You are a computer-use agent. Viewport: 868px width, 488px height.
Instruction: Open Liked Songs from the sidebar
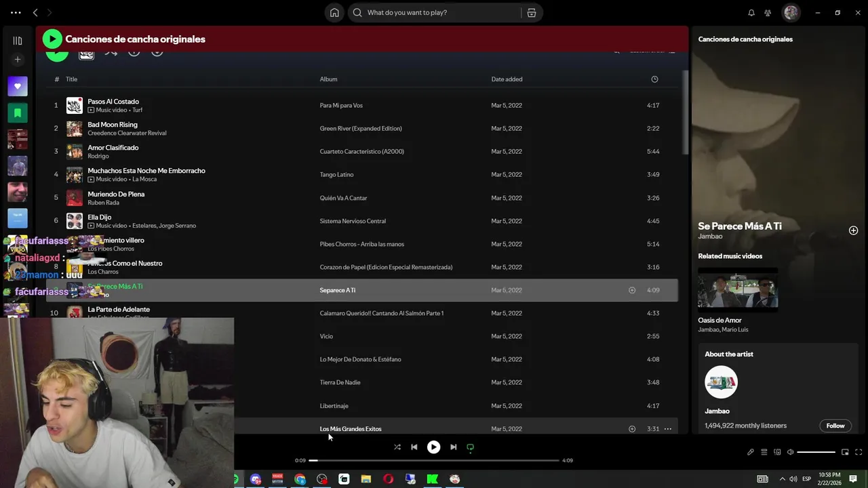[x=18, y=86]
